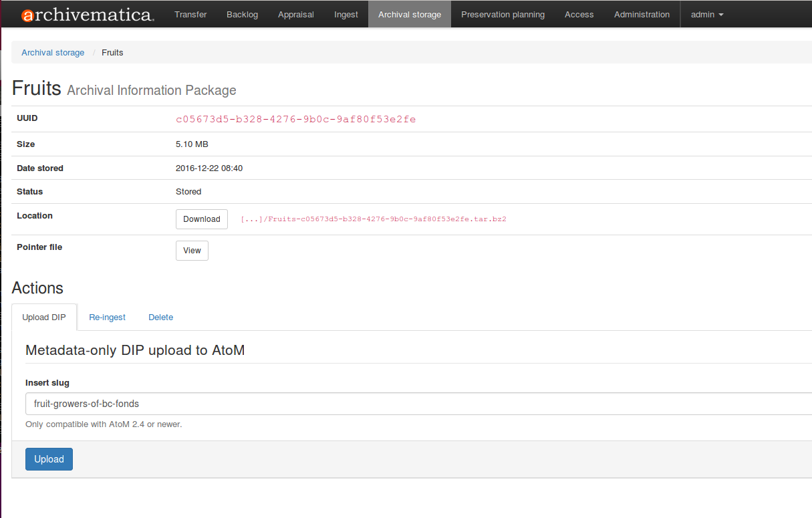
Task: Open the Administration section
Action: tap(642, 15)
